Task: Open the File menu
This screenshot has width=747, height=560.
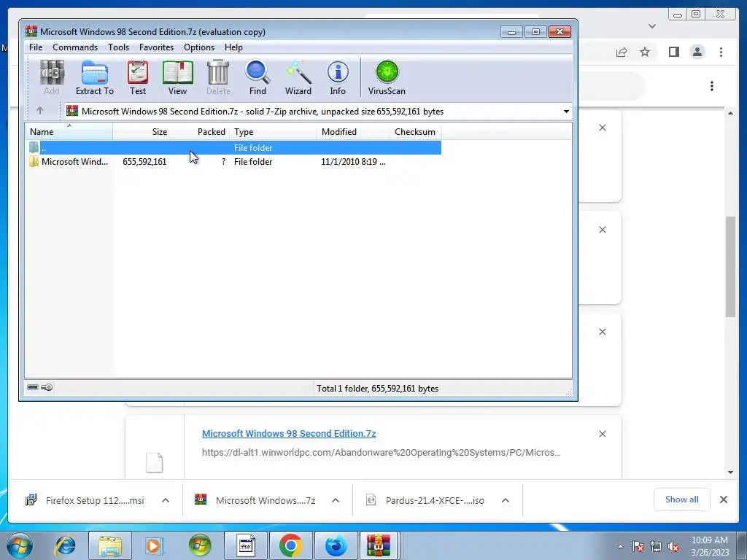Action: [36, 47]
